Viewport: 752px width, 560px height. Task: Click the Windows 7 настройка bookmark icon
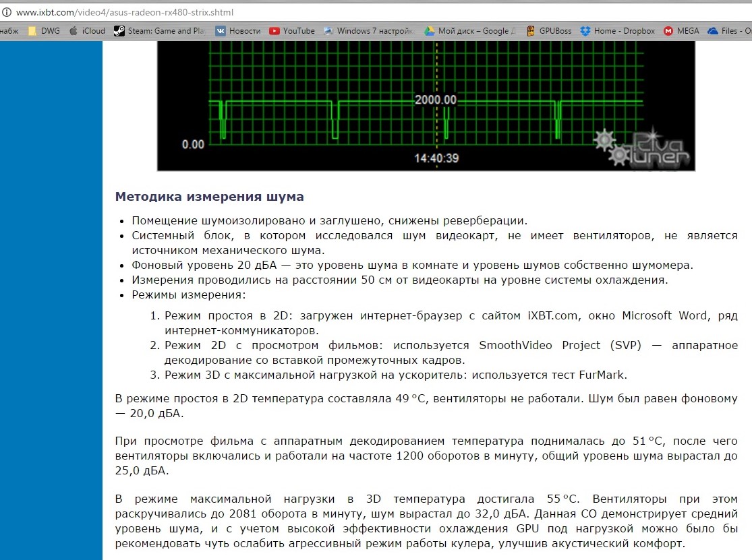click(328, 31)
